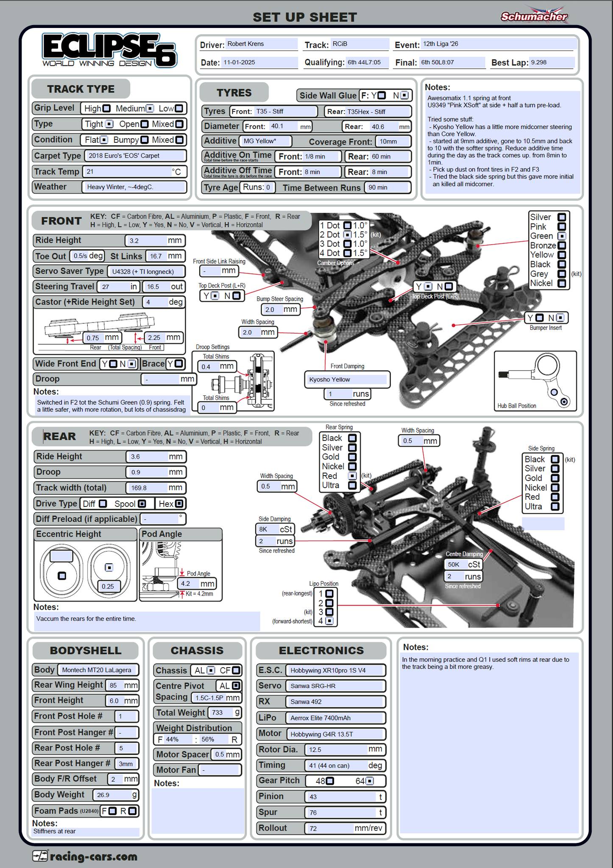Click the racing-cars.com logo at the bottom
Screen dimensions: 613x868
click(x=85, y=856)
